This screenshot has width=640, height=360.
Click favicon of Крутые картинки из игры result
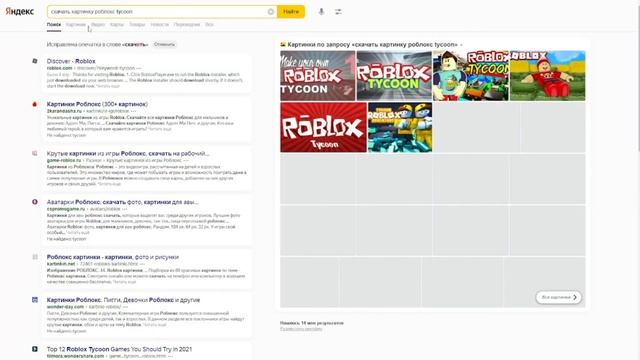click(x=35, y=153)
